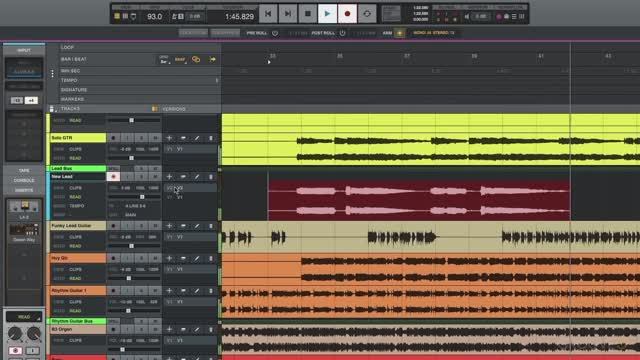The width and height of the screenshot is (640, 360).
Task: Switch to the INSERTS section
Action: point(24,191)
